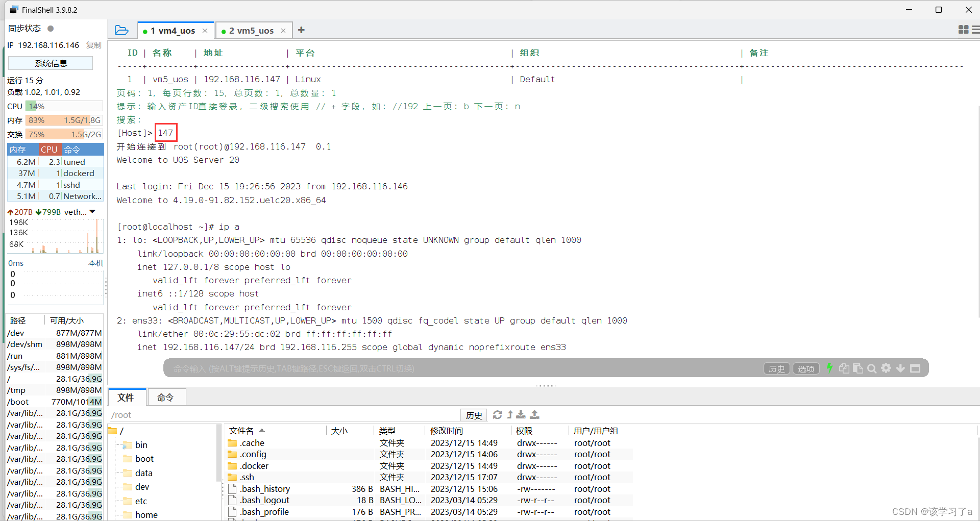Open the hamburger menu at top right

pos(975,30)
